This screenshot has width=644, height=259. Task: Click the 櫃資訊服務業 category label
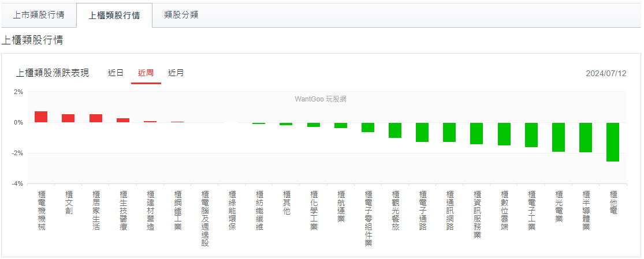(x=477, y=215)
